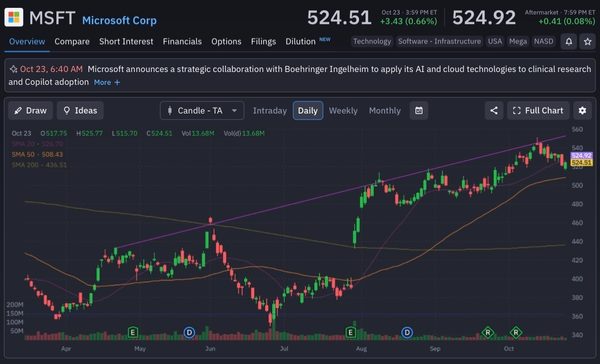The image size is (600, 364).
Task: Click the NASD exchange tag
Action: click(543, 41)
